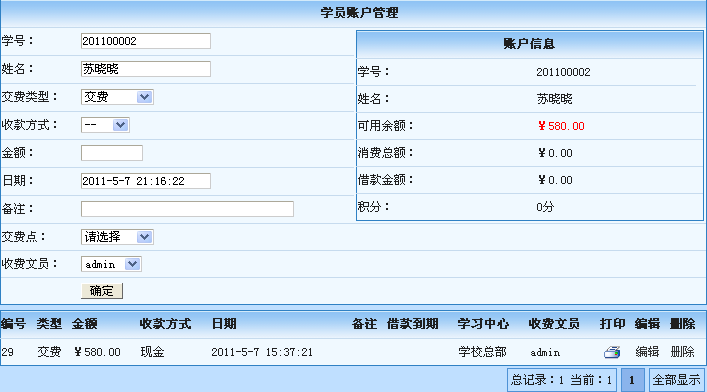Click the 全部显示 button

pyautogui.click(x=677, y=380)
